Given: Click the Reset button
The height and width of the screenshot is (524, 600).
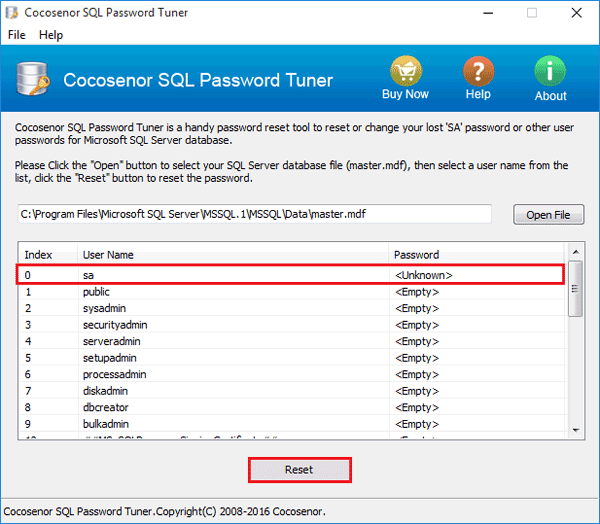Looking at the screenshot, I should point(300,470).
